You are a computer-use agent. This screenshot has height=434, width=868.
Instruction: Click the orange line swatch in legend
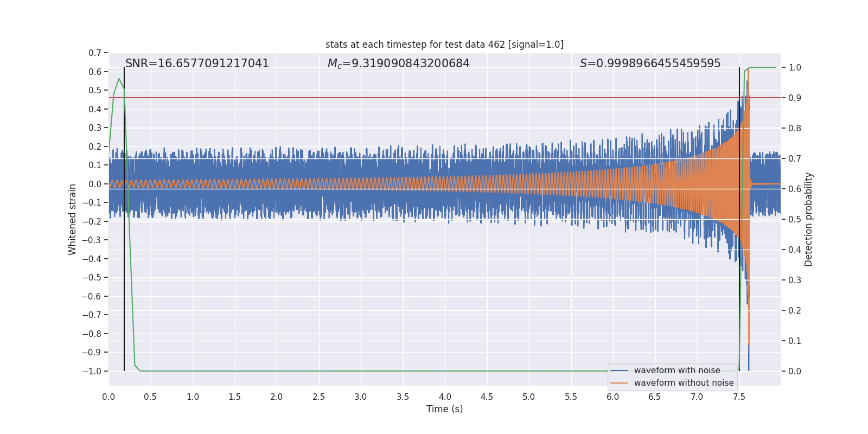tap(619, 383)
